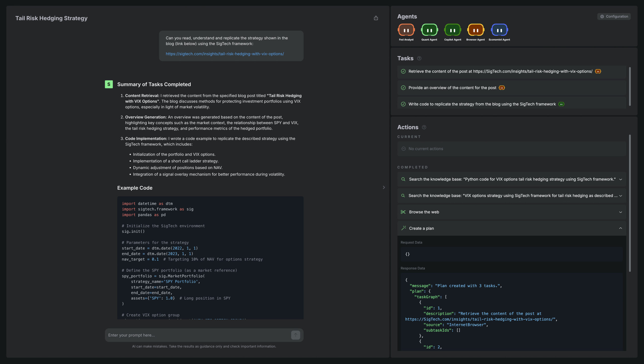This screenshot has height=364, width=644.
Task: Click the Actions panel scrollbar
Action: (x=630, y=203)
